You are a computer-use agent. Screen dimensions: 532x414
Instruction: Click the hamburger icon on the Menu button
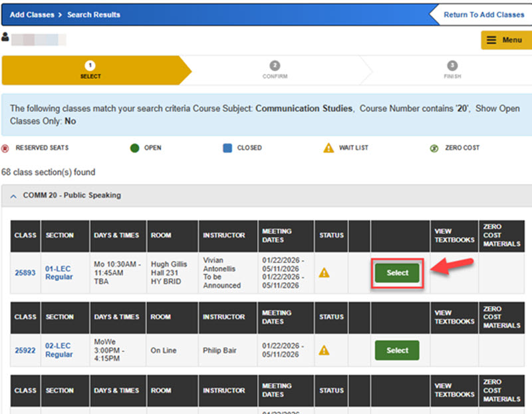pyautogui.click(x=490, y=40)
